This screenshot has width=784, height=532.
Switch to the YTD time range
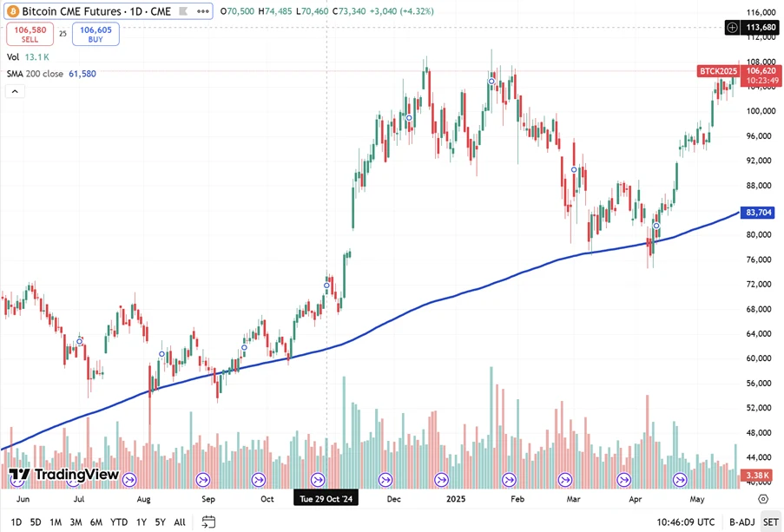[x=119, y=522]
